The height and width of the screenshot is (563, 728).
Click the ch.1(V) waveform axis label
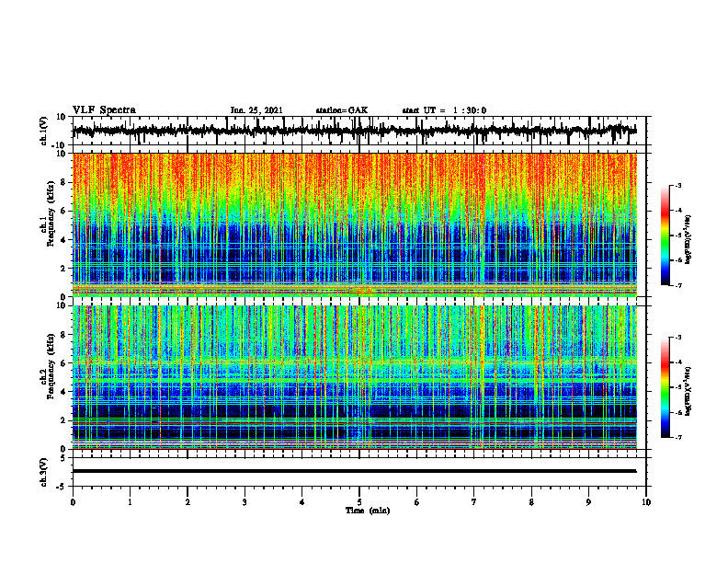[44, 131]
